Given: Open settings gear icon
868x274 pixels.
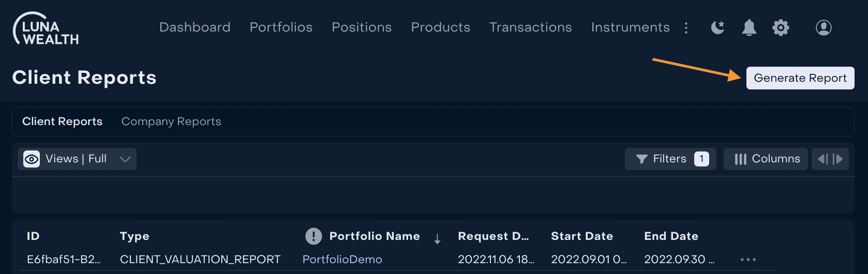Looking at the screenshot, I should [x=781, y=27].
